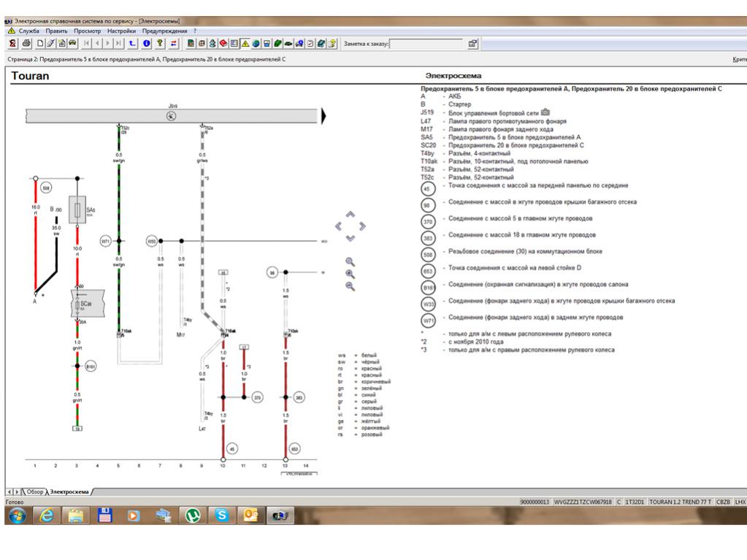This screenshot has height=560, width=747.
Task: Click the bottom magnifier zoom icon
Action: coord(350,286)
